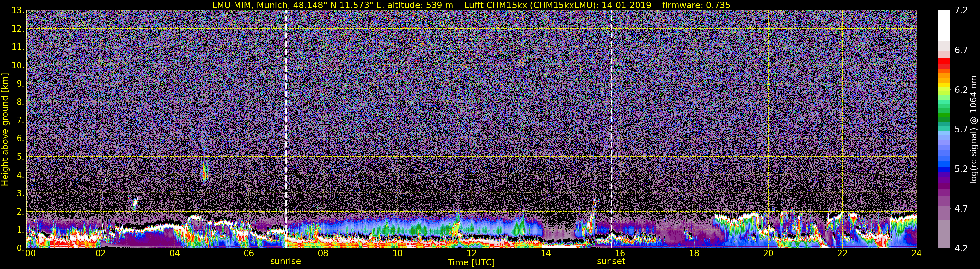
Task: Click the time tick label '04'
Action: (175, 253)
